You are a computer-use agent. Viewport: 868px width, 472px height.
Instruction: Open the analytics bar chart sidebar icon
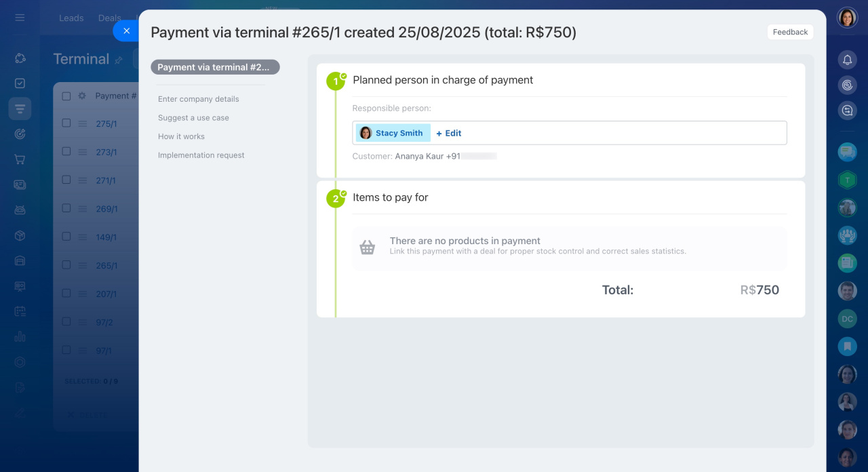click(x=20, y=336)
